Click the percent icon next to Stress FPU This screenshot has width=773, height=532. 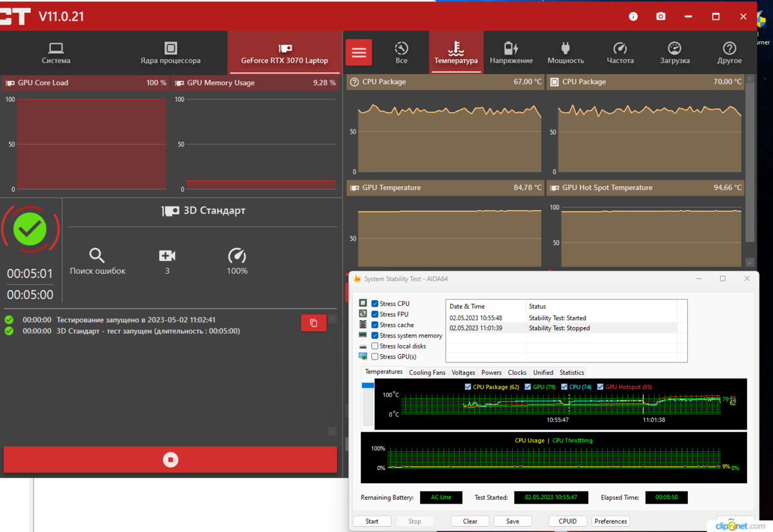363,314
